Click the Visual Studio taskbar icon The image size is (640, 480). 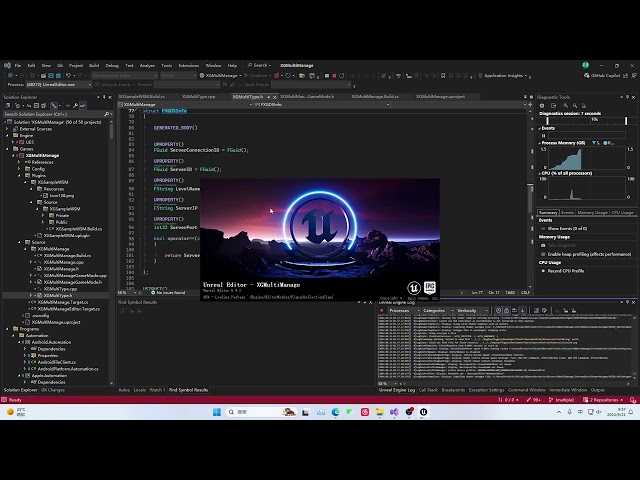[394, 412]
